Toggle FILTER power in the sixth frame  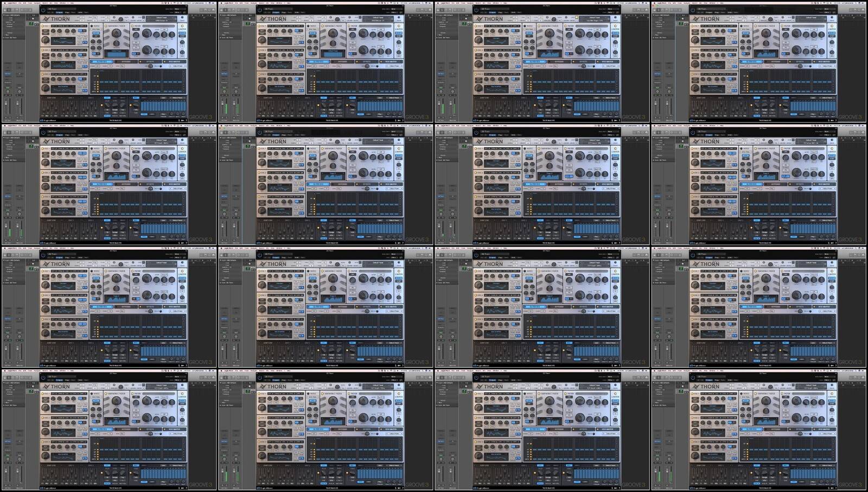pos(349,148)
